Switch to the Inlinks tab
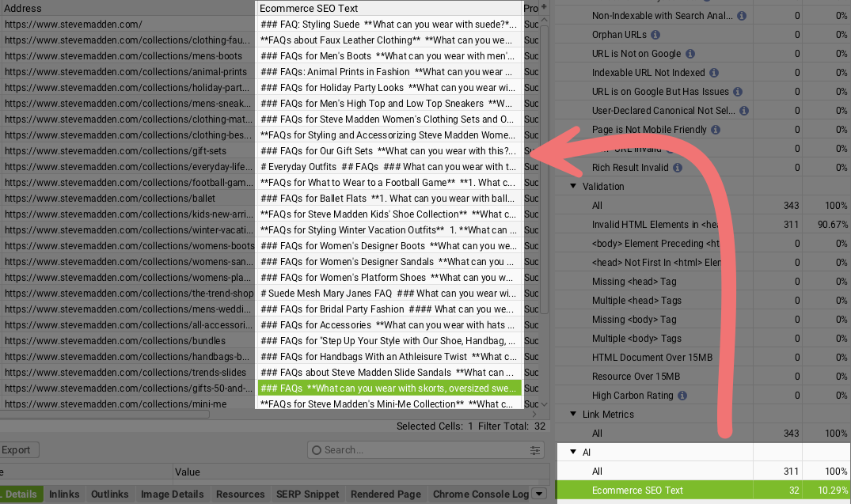 click(64, 495)
